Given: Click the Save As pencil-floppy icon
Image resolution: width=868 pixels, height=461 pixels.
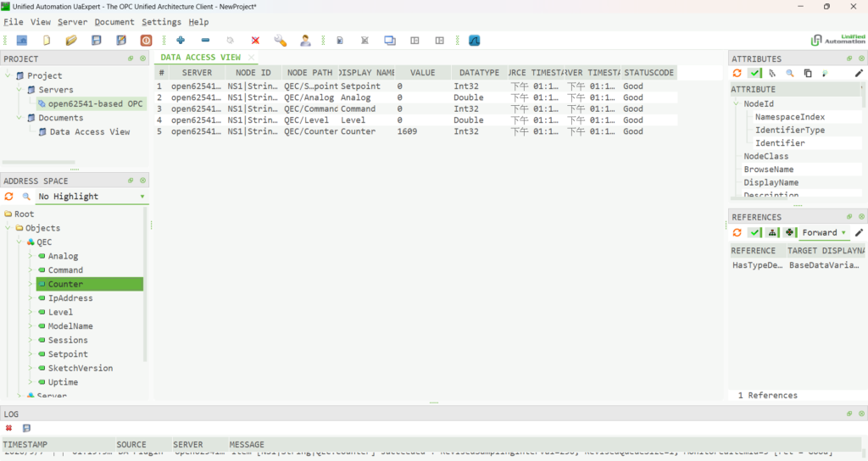Looking at the screenshot, I should [121, 41].
